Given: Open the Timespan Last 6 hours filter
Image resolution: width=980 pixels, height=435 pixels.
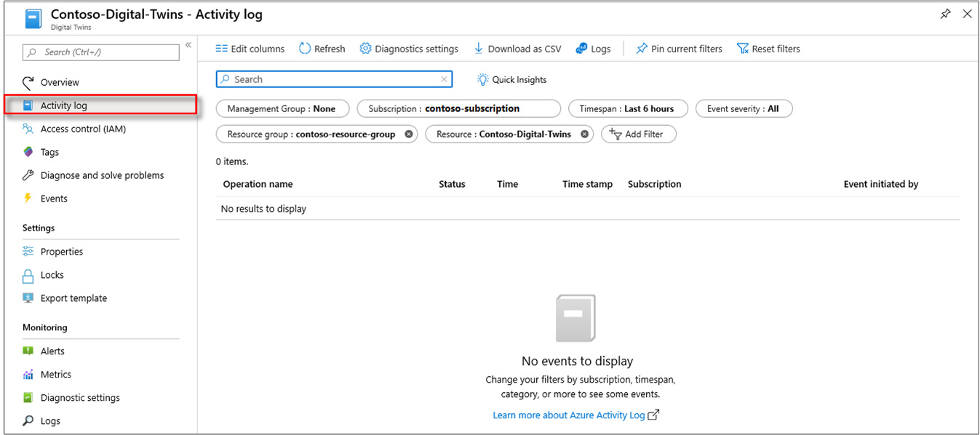Looking at the screenshot, I should coord(627,108).
